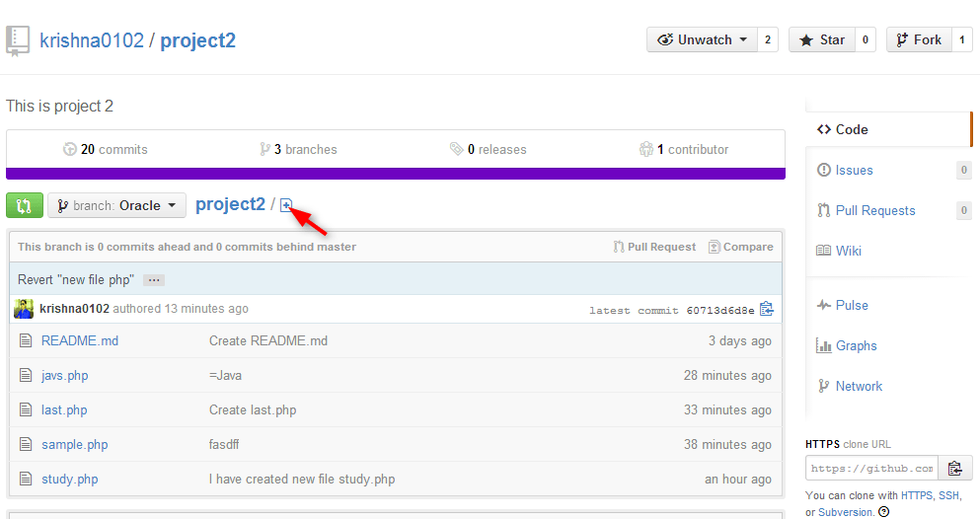The image size is (980, 519).
Task: Click the file icon next to README.md
Action: (x=26, y=341)
